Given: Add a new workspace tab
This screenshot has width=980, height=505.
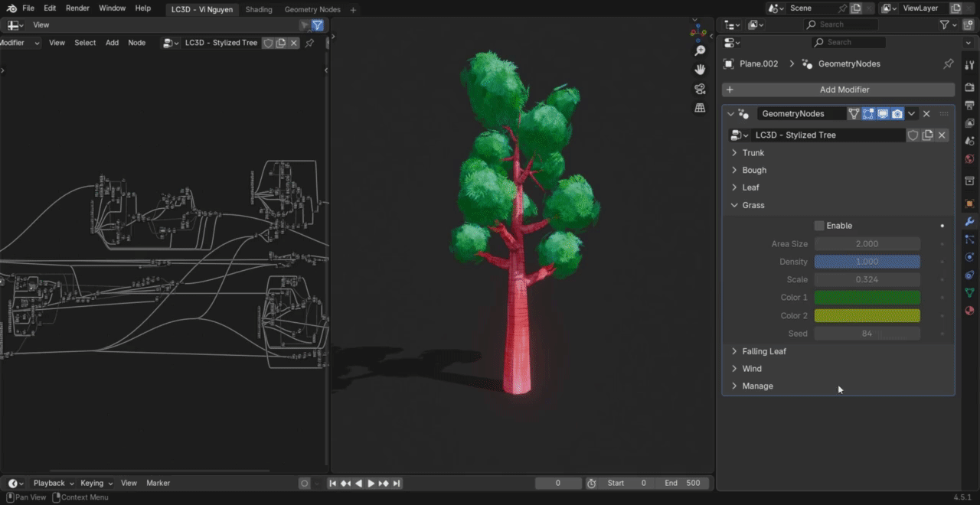Looking at the screenshot, I should click(353, 10).
